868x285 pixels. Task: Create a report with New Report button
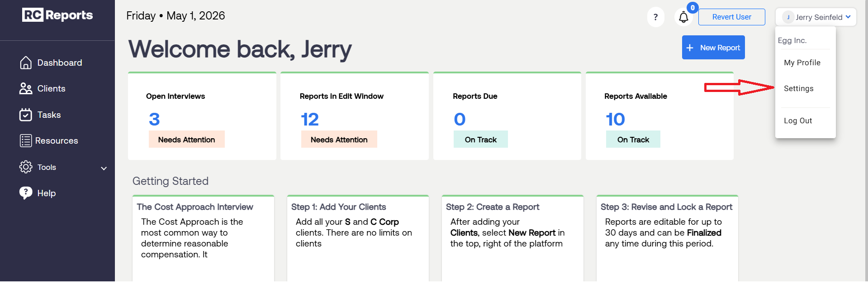[x=713, y=48]
